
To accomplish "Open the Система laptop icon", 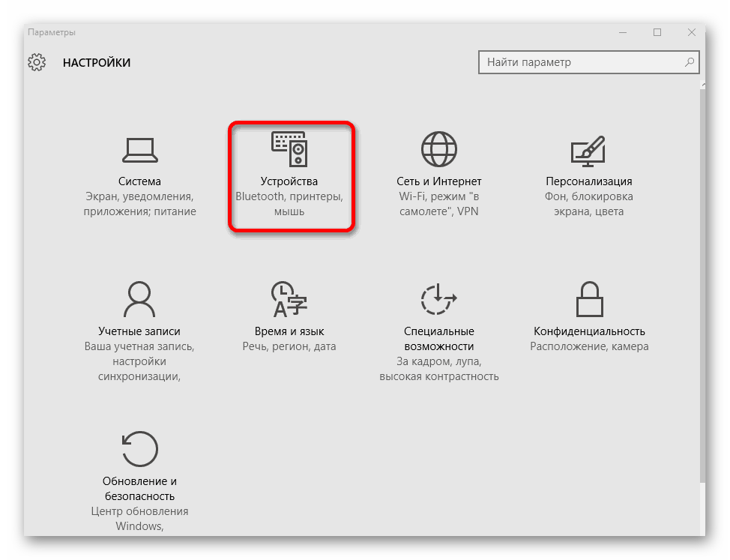I will point(139,151).
